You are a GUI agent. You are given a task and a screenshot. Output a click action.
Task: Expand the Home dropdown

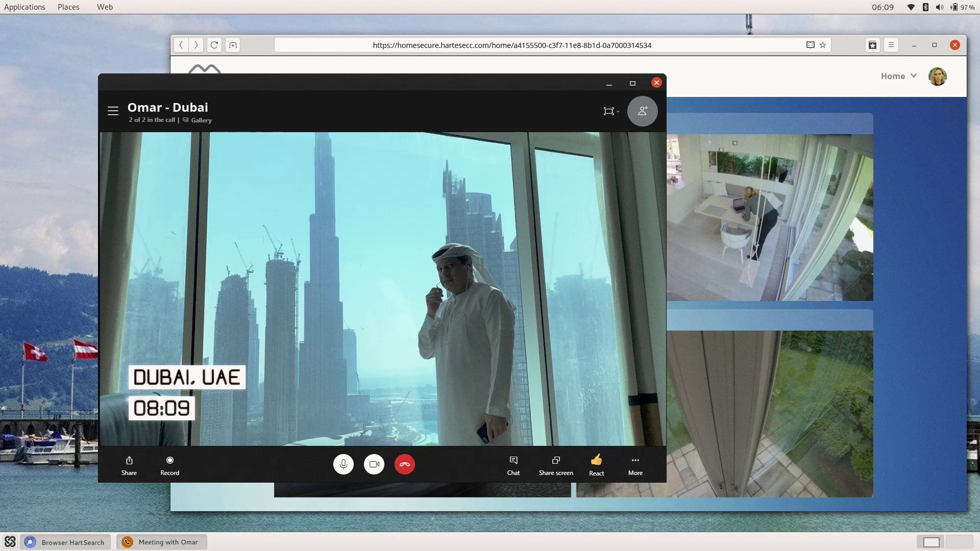[x=898, y=76]
